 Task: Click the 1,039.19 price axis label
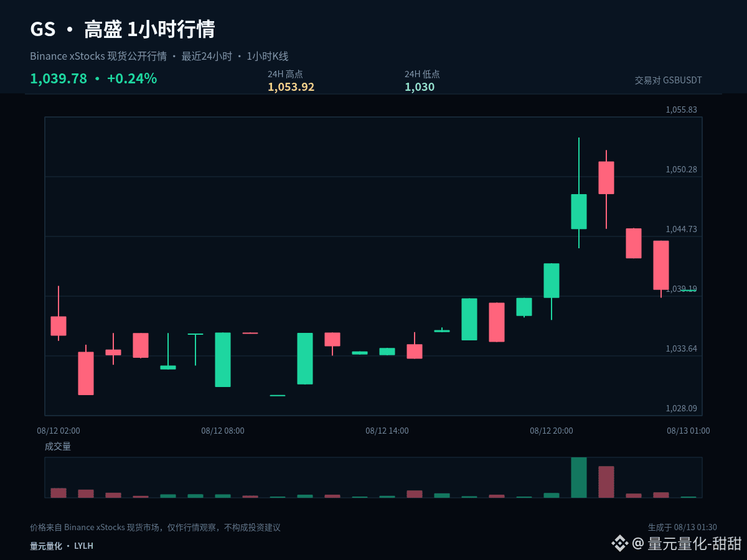[x=682, y=289]
